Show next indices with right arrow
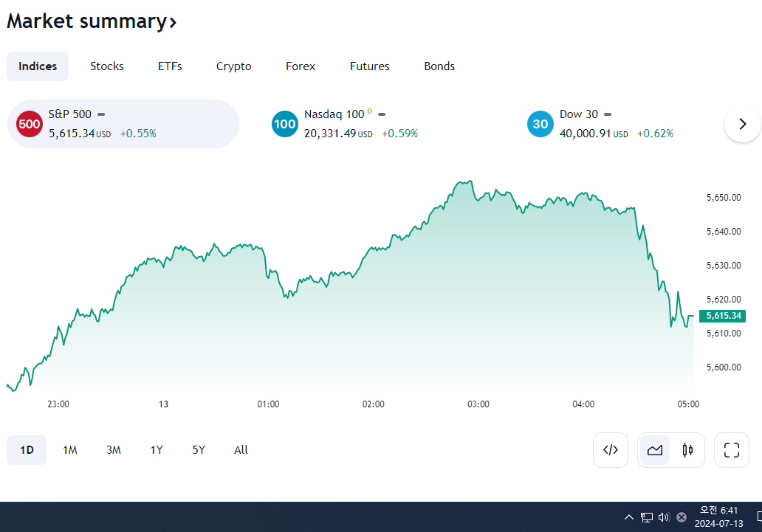Screen dimensions: 762x532 tap(743, 124)
